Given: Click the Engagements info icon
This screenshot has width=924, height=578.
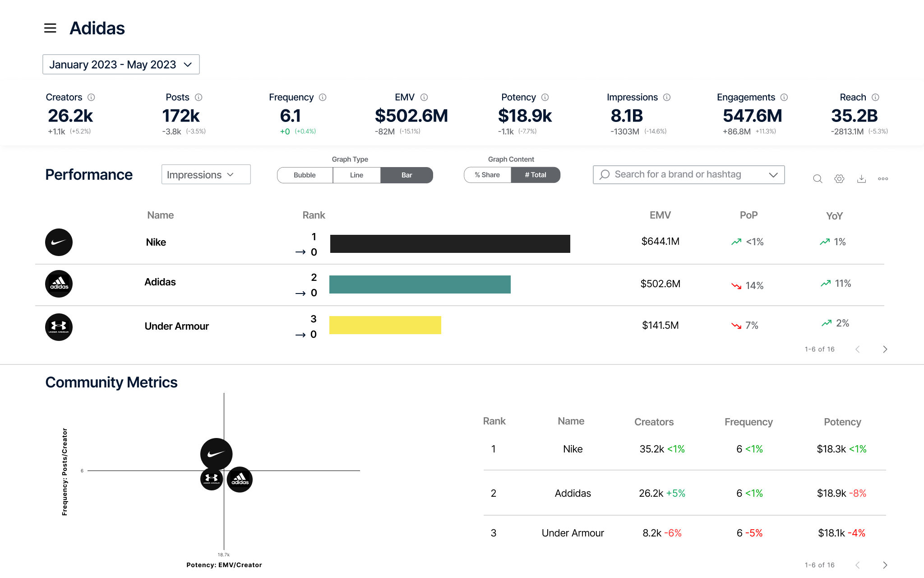Looking at the screenshot, I should pos(784,97).
